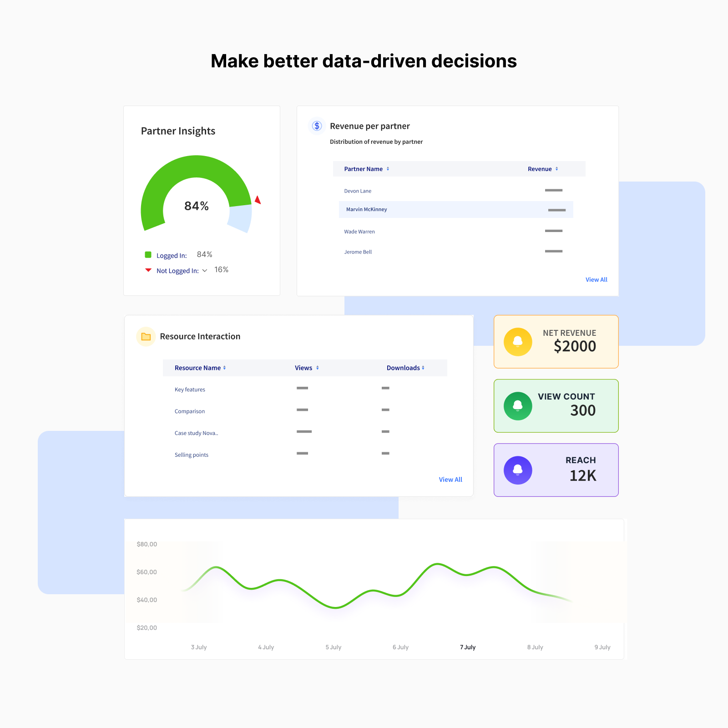Viewport: 728px width, 728px height.
Task: Toggle the red Not Logged In legend marker
Action: pos(148,270)
